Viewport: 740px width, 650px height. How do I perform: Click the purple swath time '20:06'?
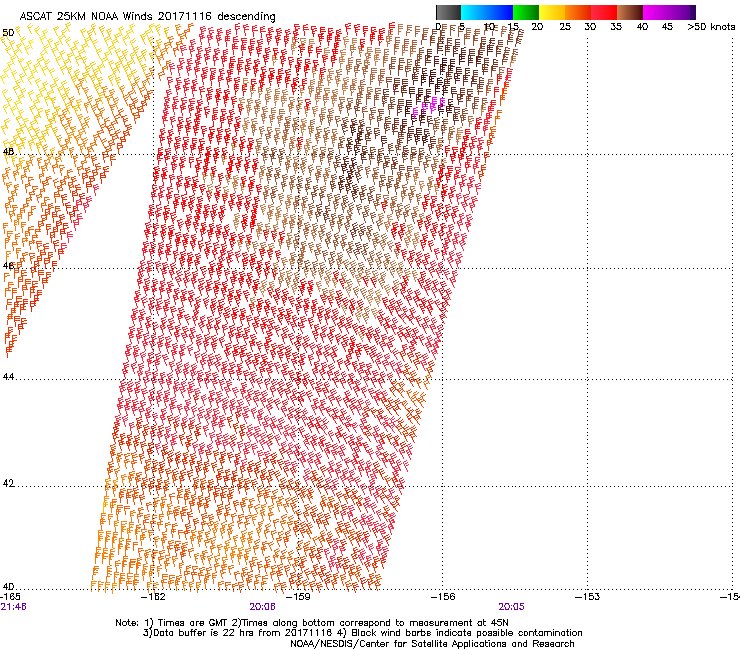tap(262, 607)
